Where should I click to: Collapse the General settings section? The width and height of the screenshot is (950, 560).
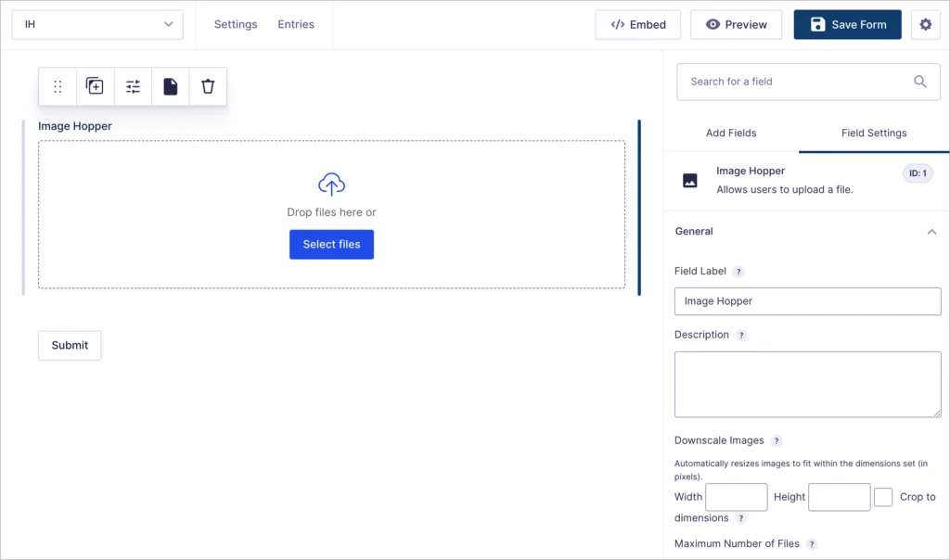pos(931,232)
